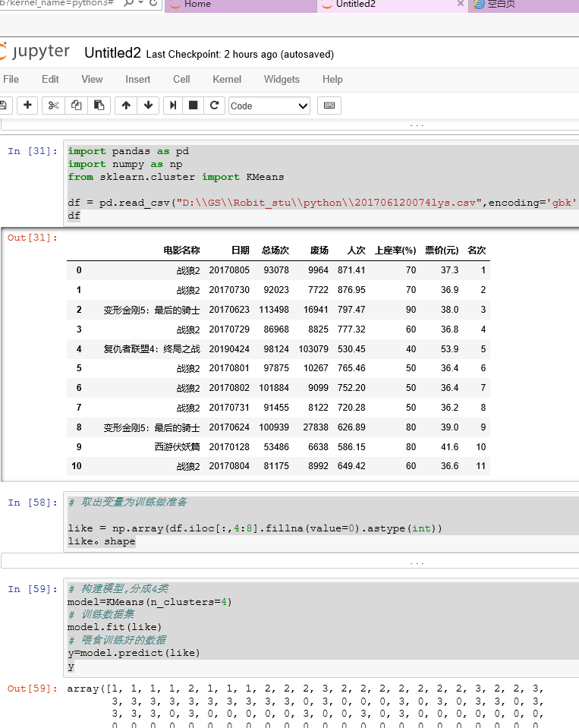
Task: Toggle output area via Out[59] prompt
Action: [x=33, y=689]
